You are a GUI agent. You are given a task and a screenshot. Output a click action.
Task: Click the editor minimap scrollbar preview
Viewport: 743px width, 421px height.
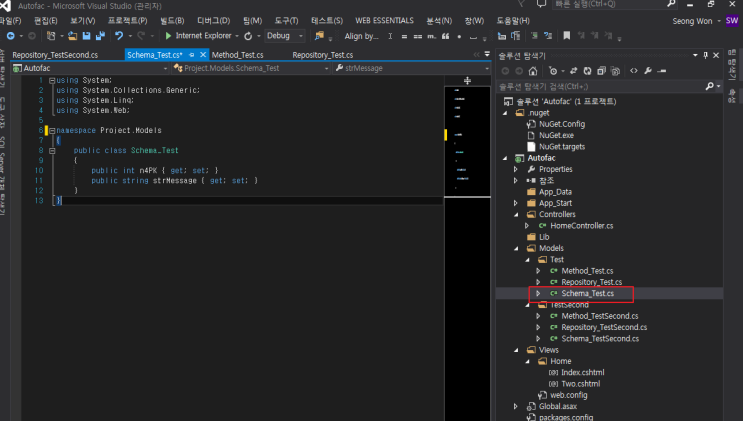(467, 141)
